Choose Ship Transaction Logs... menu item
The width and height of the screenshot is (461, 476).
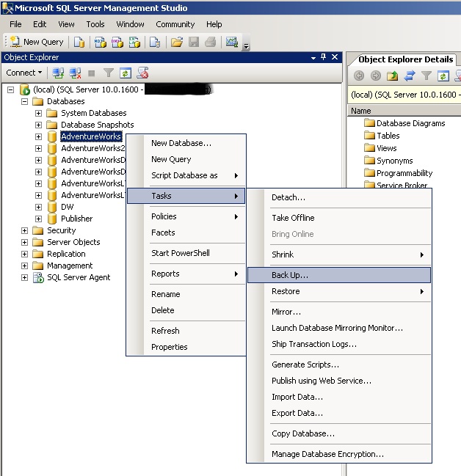click(x=339, y=344)
